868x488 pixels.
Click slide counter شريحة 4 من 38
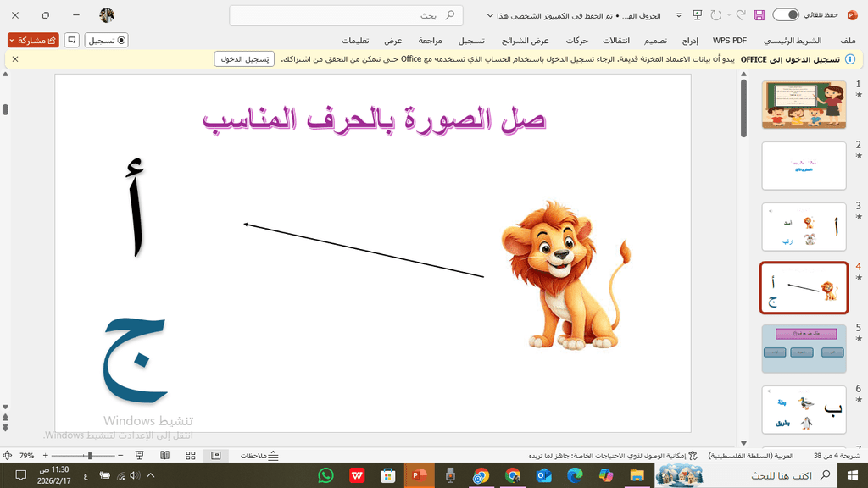(x=837, y=456)
